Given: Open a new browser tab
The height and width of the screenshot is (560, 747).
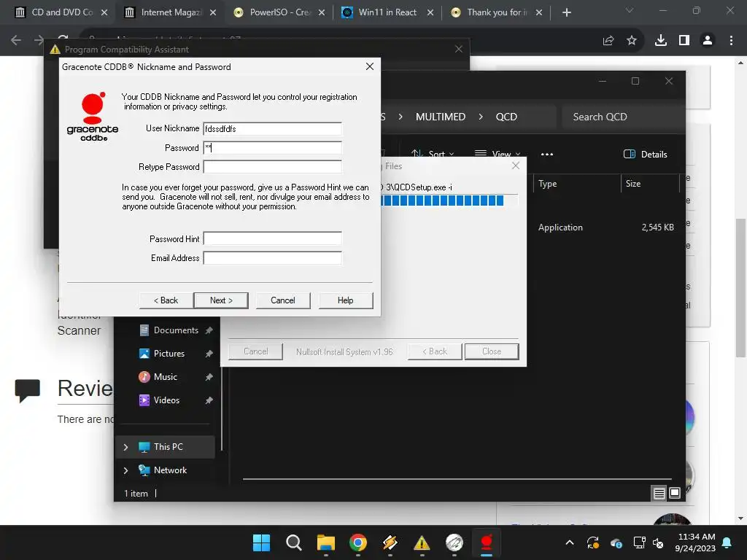Looking at the screenshot, I should (566, 12).
